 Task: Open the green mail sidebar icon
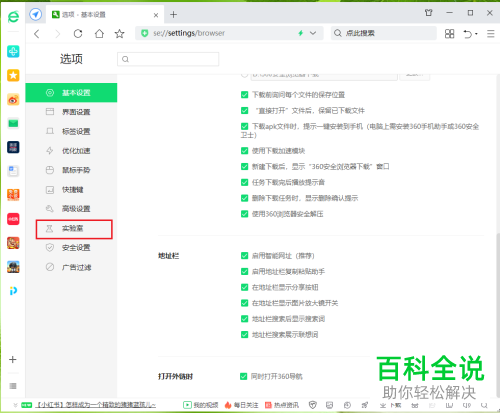tap(13, 123)
